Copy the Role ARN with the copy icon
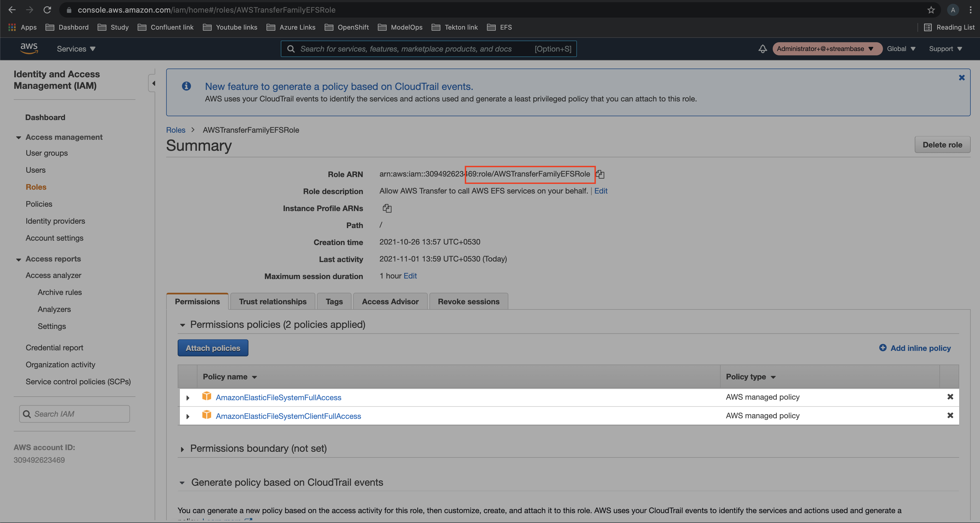This screenshot has width=980, height=523. 600,174
